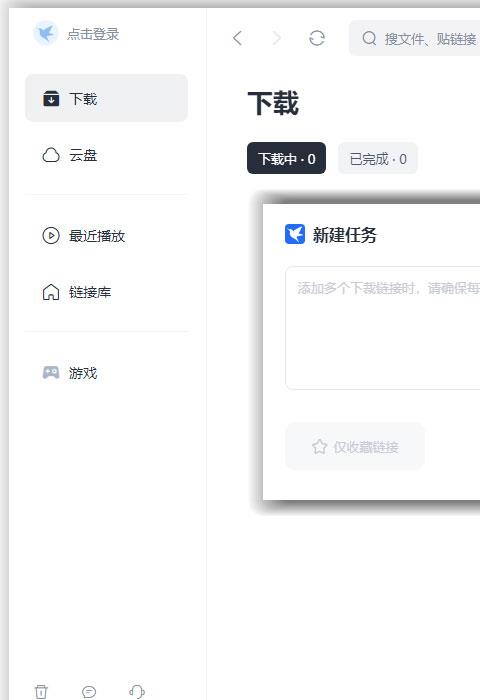The height and width of the screenshot is (700, 480).
Task: Switch to 下载中 · 0 tab
Action: point(286,158)
